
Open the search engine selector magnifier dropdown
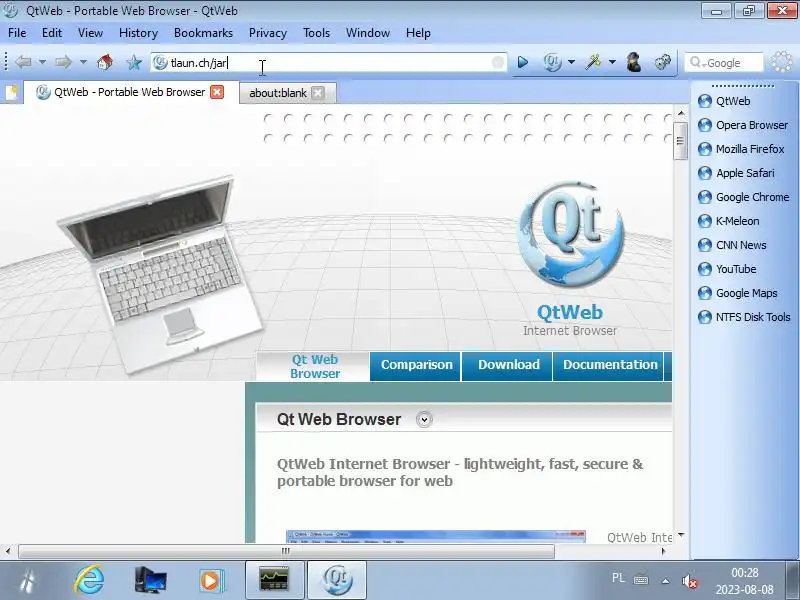point(697,63)
